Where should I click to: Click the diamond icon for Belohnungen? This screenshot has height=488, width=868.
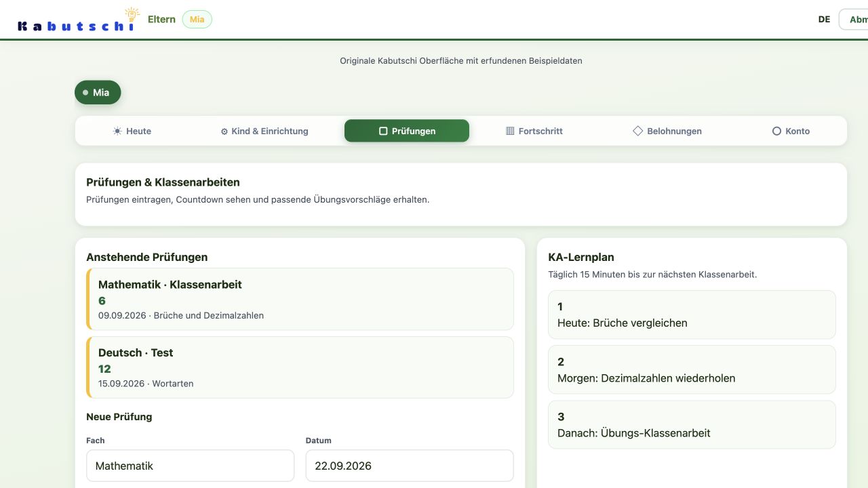click(637, 131)
